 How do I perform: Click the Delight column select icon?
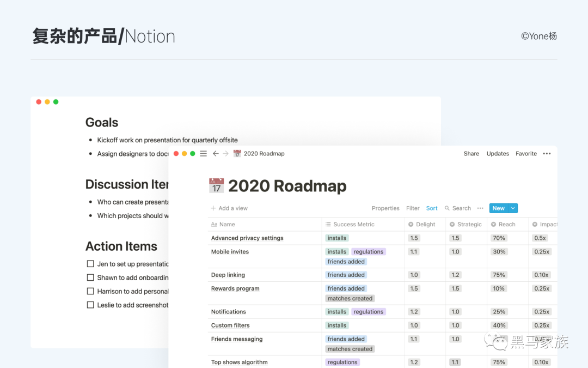click(411, 224)
